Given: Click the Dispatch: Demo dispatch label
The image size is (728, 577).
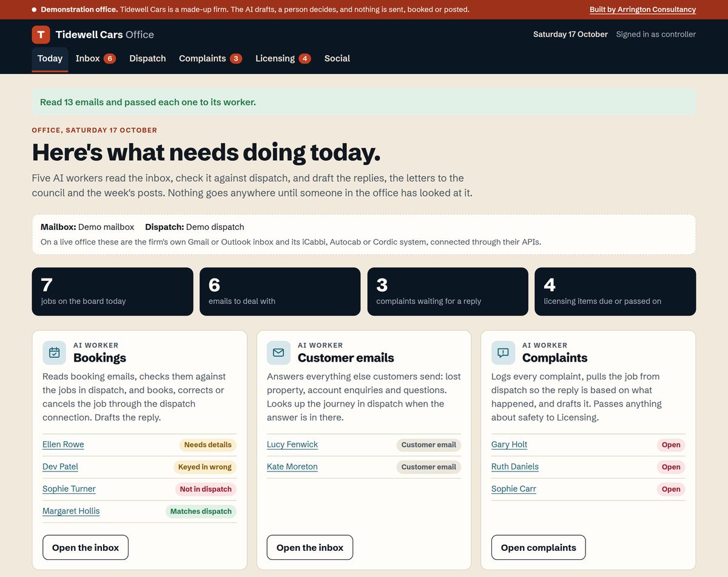Looking at the screenshot, I should click(195, 227).
